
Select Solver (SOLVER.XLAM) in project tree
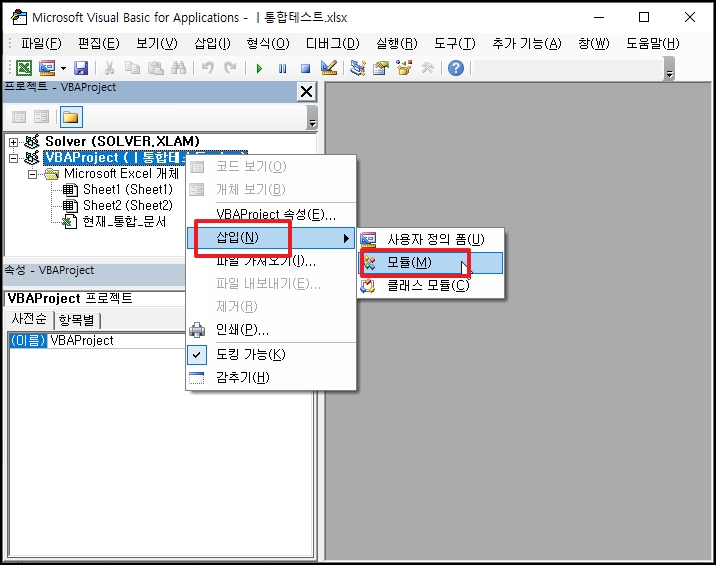click(x=122, y=141)
